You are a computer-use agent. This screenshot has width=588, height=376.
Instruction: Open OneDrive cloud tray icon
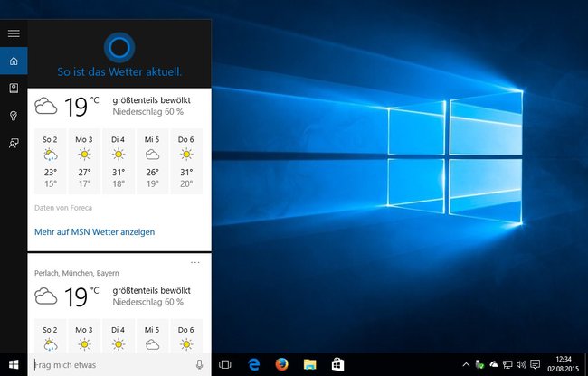click(494, 364)
